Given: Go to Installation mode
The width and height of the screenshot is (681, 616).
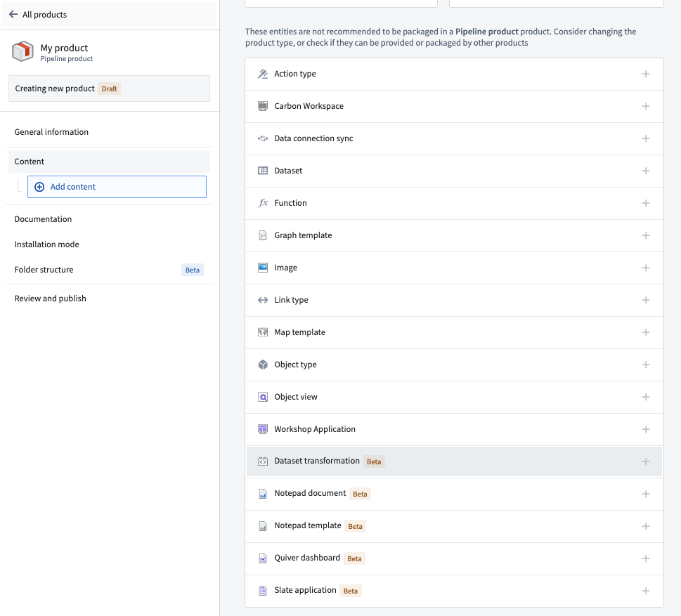Looking at the screenshot, I should coord(108,244).
